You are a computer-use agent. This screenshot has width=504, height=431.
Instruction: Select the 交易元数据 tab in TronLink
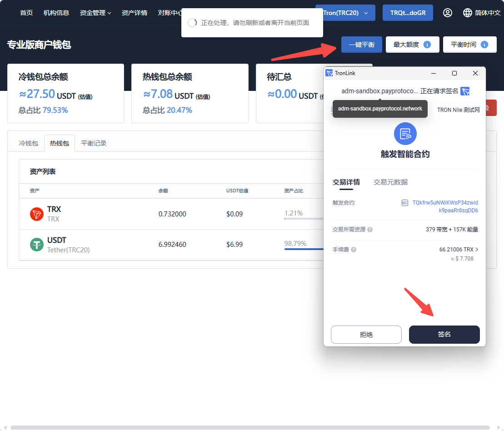(x=390, y=182)
